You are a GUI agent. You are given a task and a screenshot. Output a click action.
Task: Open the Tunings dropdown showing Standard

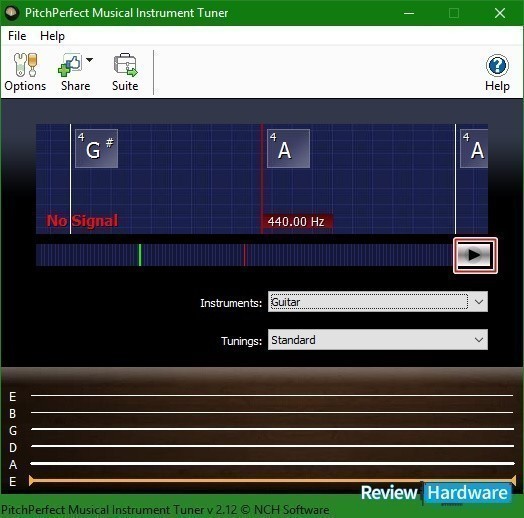378,340
